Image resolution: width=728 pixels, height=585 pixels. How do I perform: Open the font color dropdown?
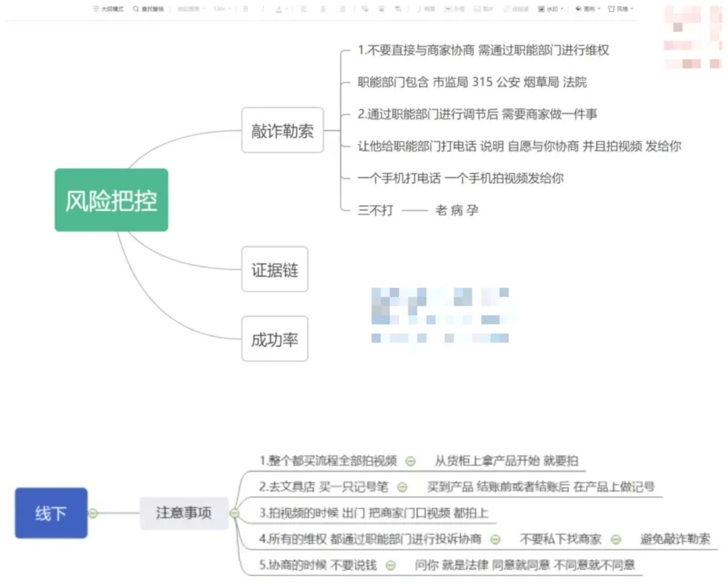pos(281,9)
